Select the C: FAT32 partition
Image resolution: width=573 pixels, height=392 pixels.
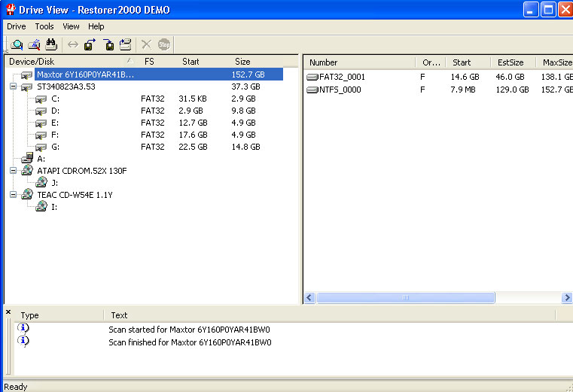click(55, 99)
